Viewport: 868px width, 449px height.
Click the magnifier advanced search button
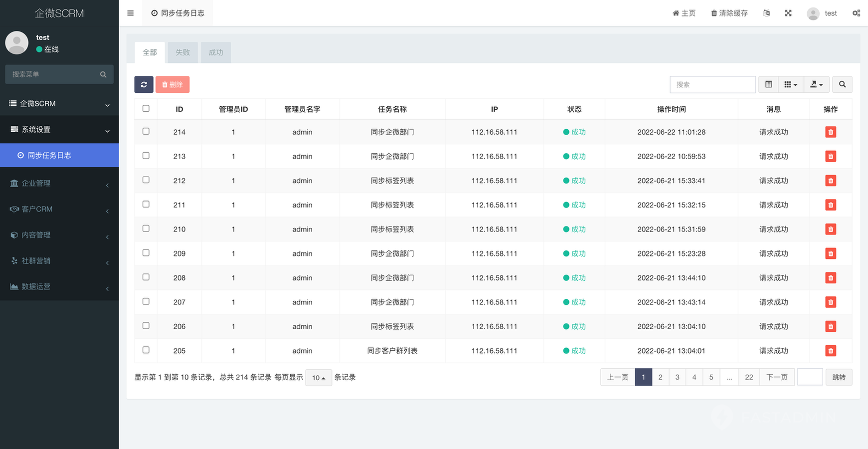[842, 84]
